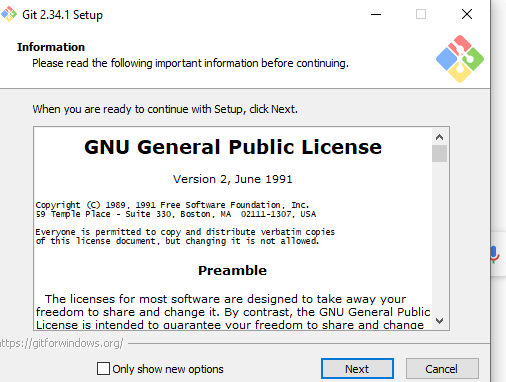
Task: Click 'Please read the following important information' text
Action: [x=190, y=63]
